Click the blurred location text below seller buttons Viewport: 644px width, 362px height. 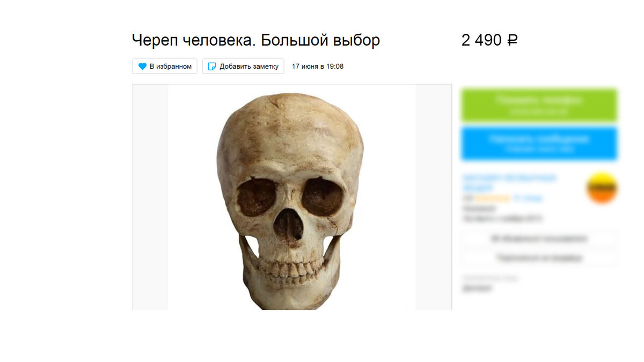[x=477, y=288]
